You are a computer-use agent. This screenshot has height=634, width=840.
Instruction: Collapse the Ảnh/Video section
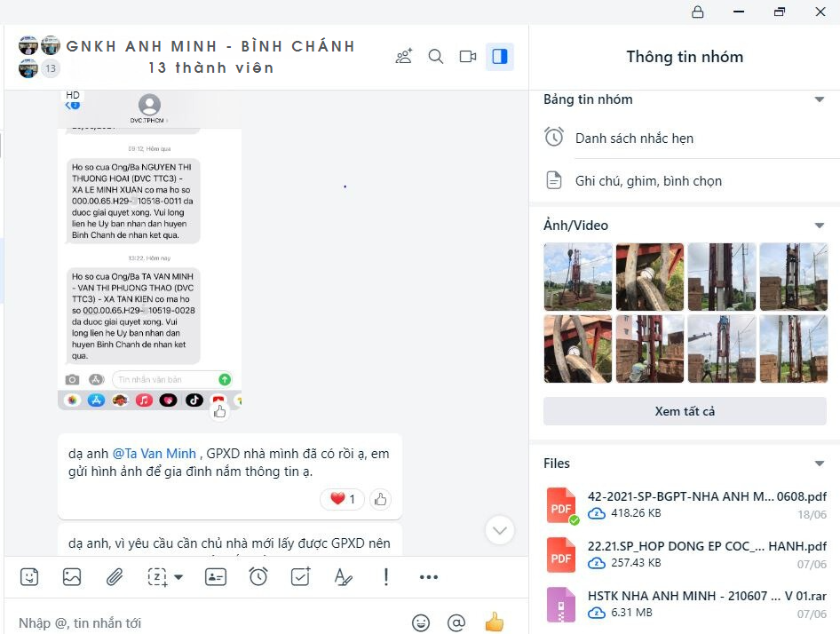point(819,226)
